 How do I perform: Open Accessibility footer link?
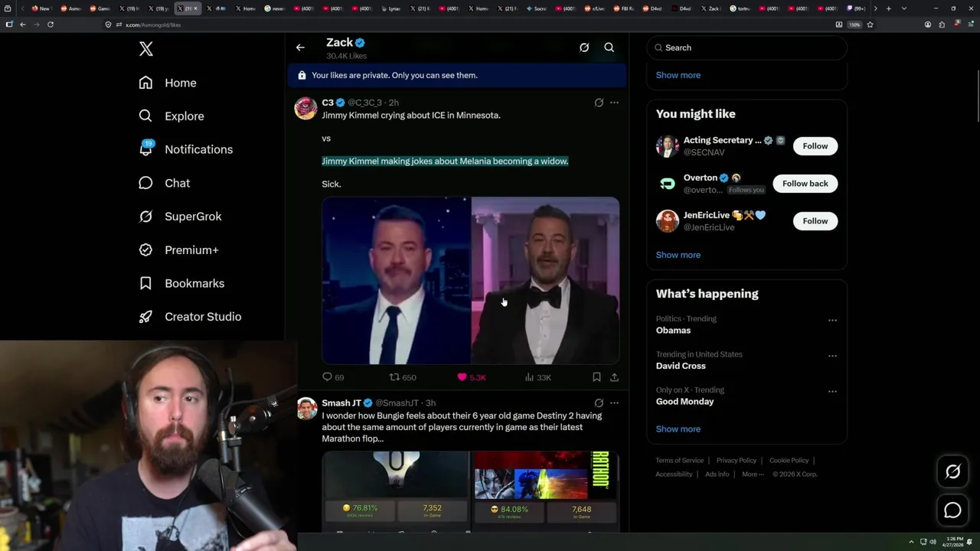[674, 474]
